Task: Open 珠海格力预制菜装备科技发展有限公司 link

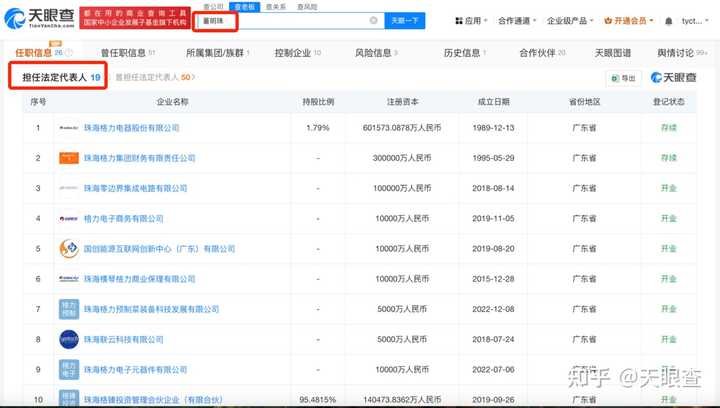Action: click(151, 309)
